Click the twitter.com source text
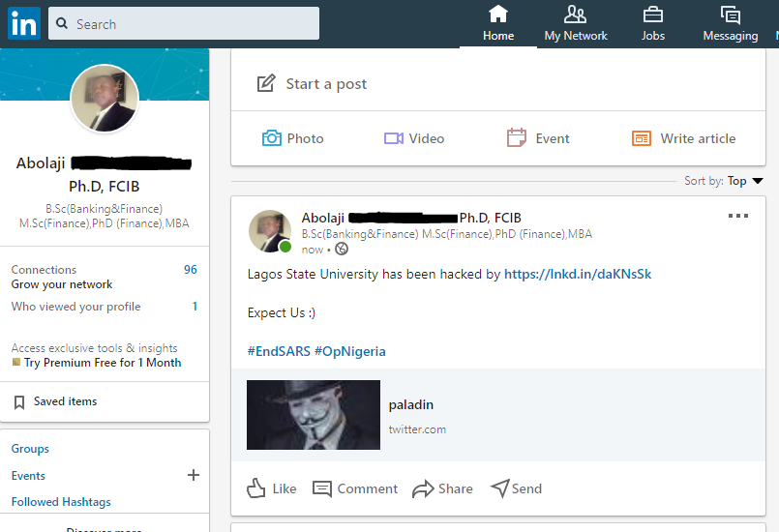 pyautogui.click(x=417, y=429)
